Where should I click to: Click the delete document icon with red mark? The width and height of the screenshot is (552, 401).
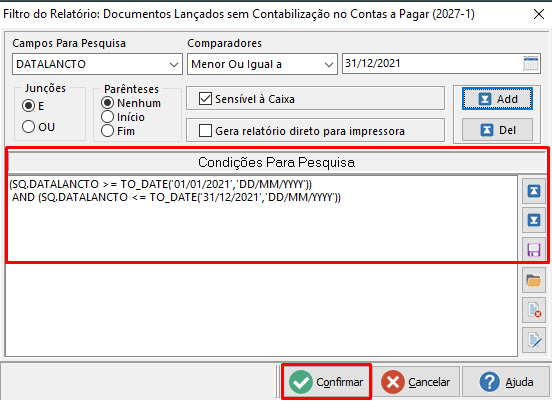pyautogui.click(x=534, y=311)
